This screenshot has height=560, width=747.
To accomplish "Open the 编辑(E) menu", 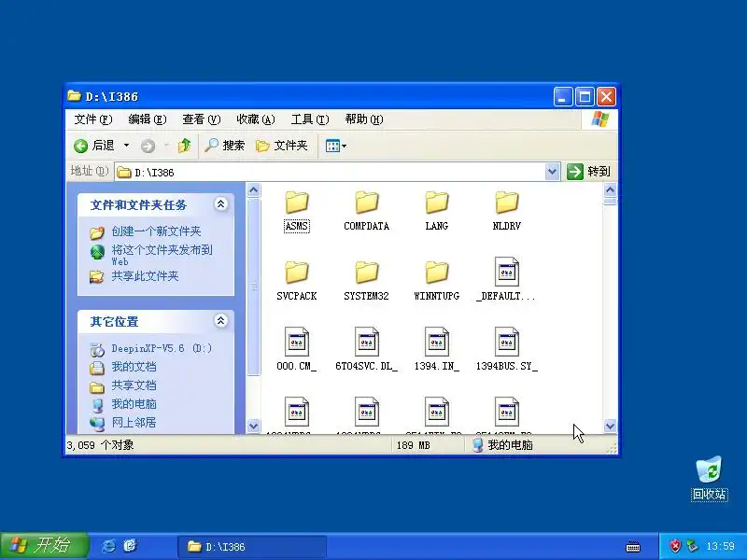I will pos(148,119).
